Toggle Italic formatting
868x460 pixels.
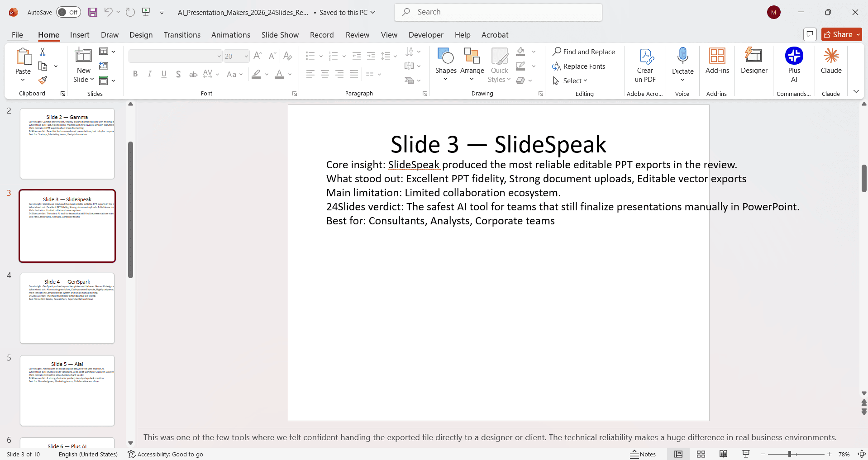[149, 74]
